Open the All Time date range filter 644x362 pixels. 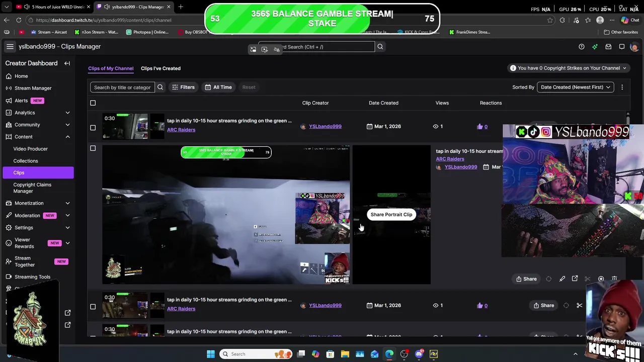218,87
